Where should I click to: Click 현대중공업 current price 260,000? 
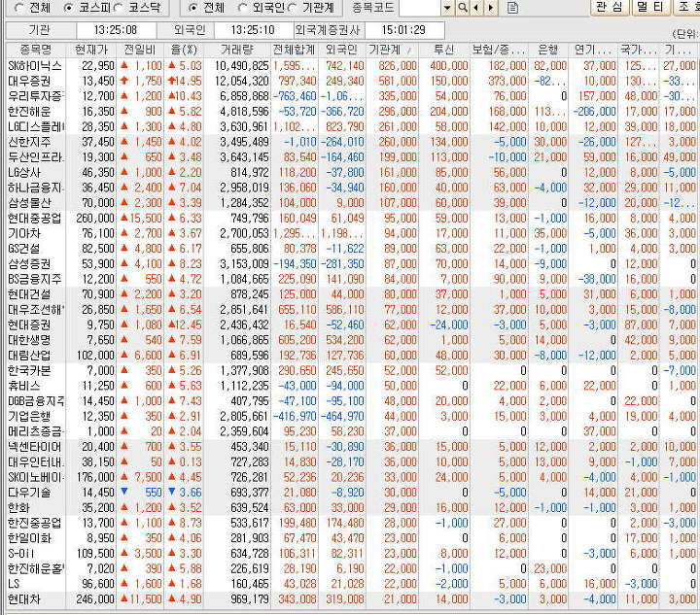(95, 219)
